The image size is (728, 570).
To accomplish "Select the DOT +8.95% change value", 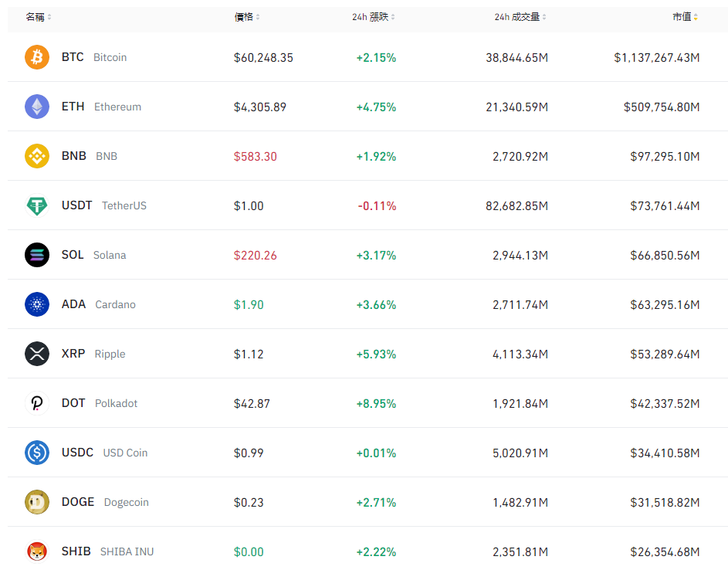I will click(x=376, y=403).
